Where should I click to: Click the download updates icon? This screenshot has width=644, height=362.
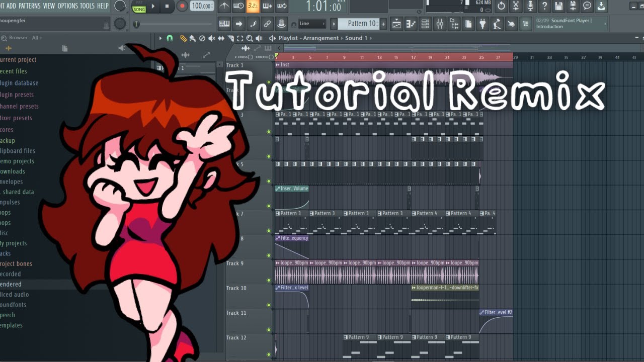601,6
